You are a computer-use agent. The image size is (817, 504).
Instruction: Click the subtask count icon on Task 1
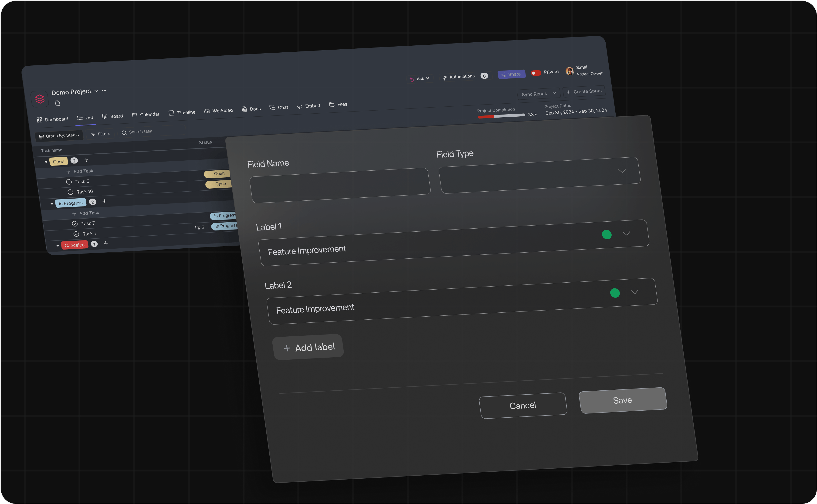point(197,228)
